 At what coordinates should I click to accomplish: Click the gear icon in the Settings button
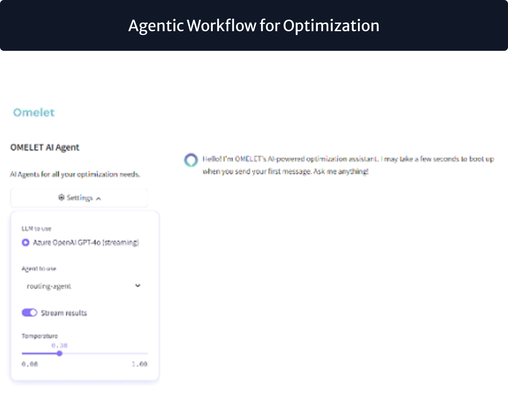[x=61, y=197]
